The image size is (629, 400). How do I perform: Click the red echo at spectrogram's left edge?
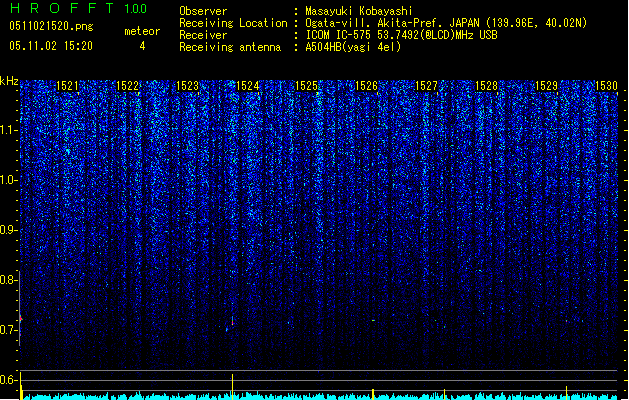coord(21,319)
